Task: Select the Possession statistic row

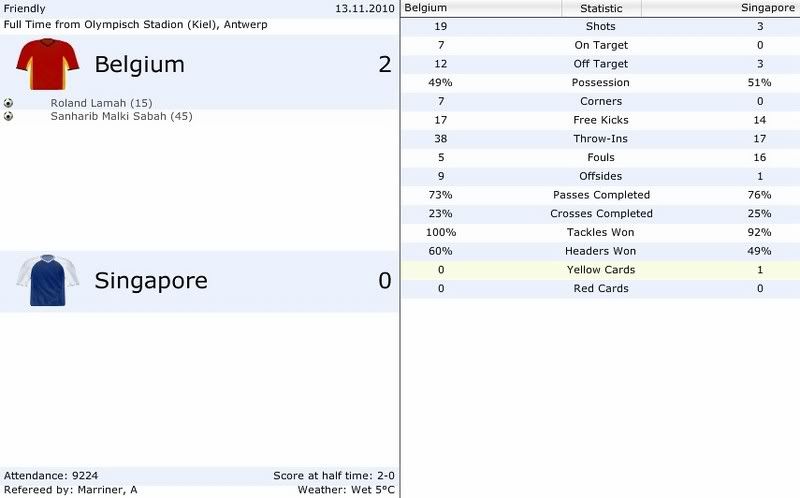Action: [x=601, y=83]
